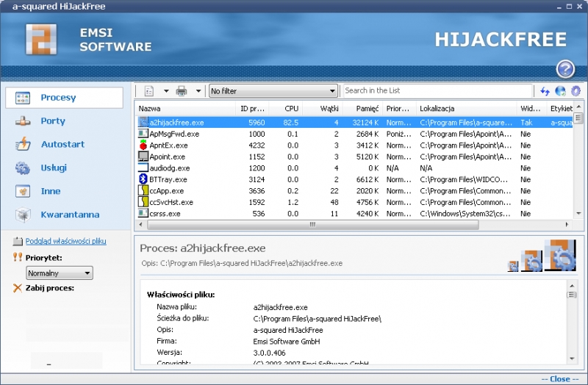Click version text 3.0.0.406
The height and width of the screenshot is (385, 588).
tap(269, 353)
